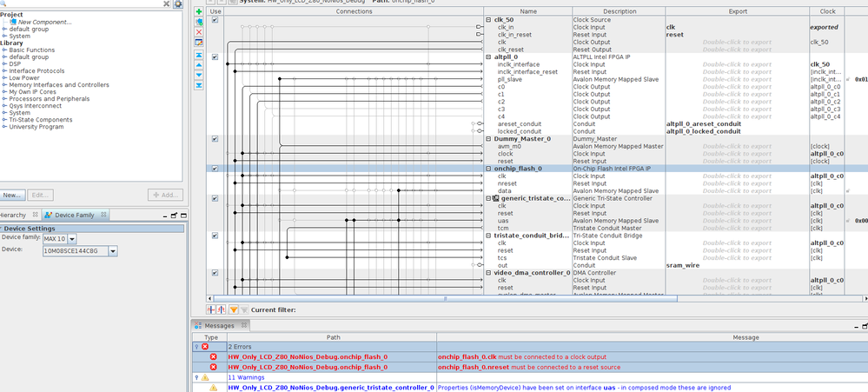868x392 pixels.
Task: Remove selected component with the red X icon
Action: (x=199, y=32)
